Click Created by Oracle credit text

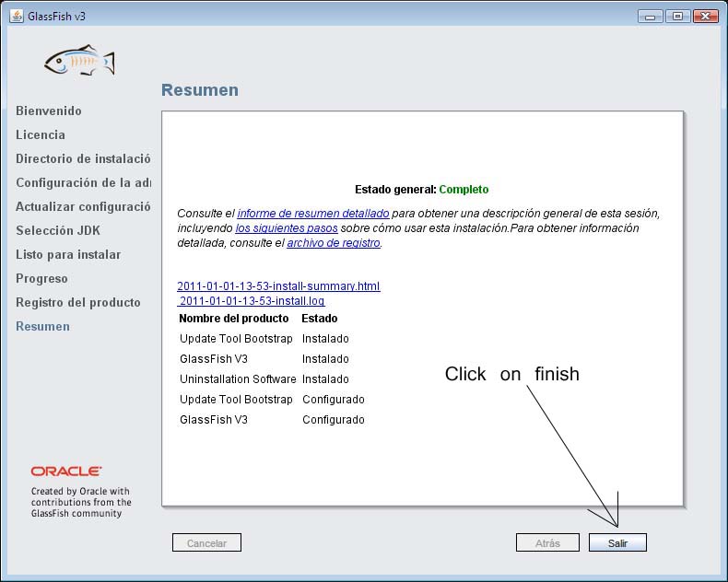tap(81, 502)
